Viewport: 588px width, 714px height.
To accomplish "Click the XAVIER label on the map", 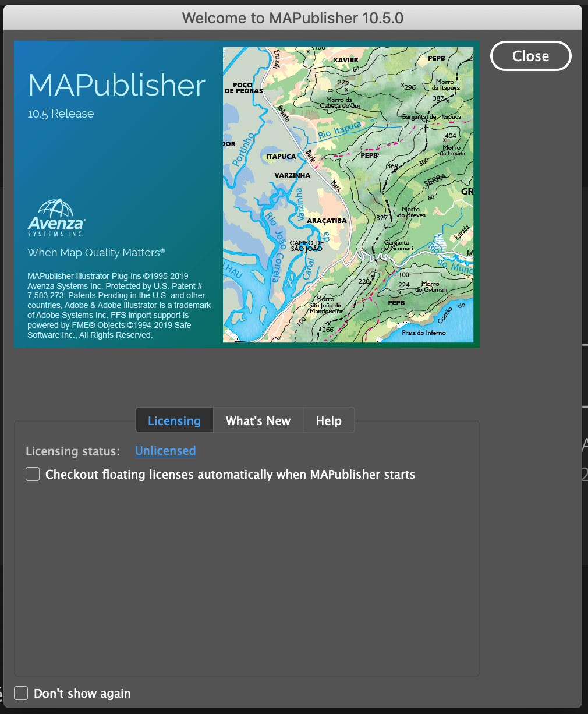I will pos(346,60).
